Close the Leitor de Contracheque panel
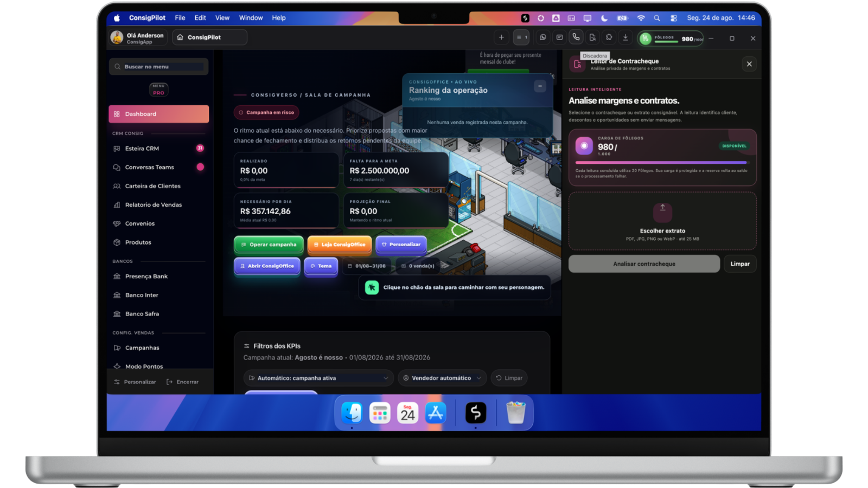The width and height of the screenshot is (868, 488). pos(749,64)
